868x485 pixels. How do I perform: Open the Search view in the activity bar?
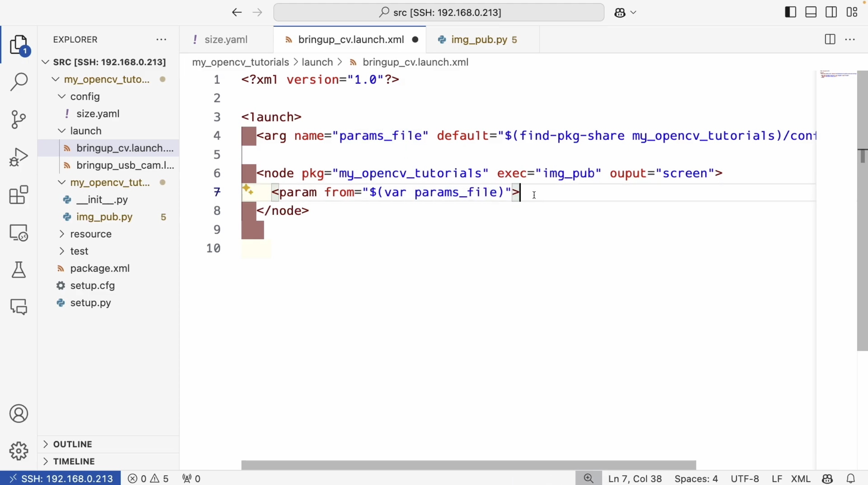pyautogui.click(x=19, y=81)
